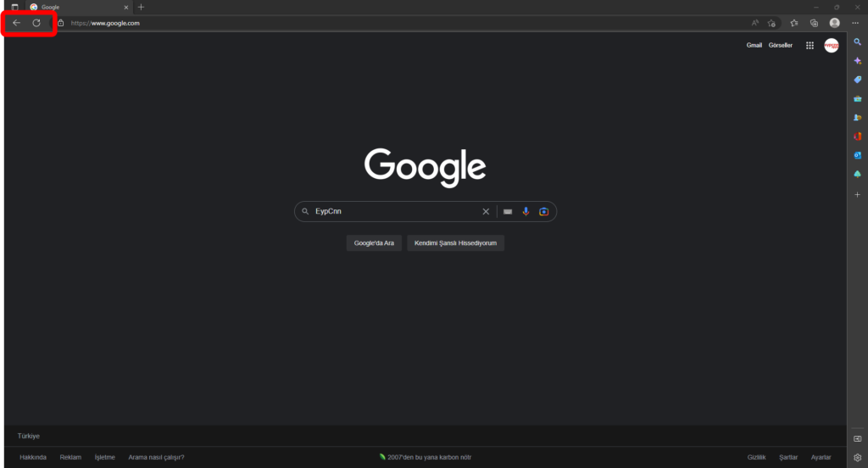The image size is (868, 468).
Task: Open the sidebar Discover sparkle icon
Action: point(858,61)
